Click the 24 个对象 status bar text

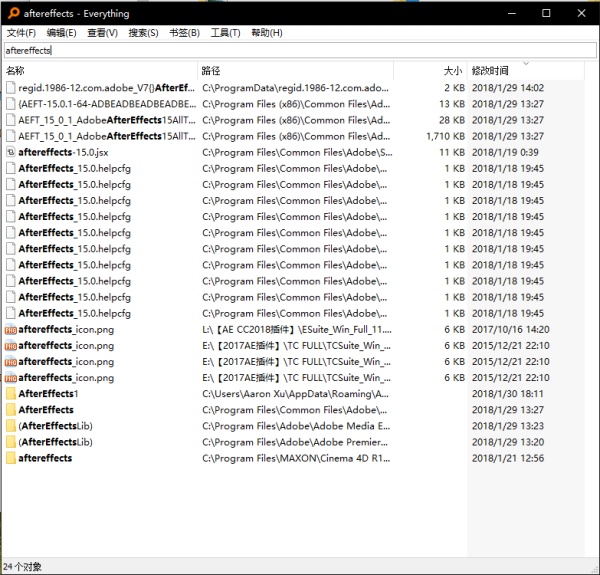(x=22, y=567)
